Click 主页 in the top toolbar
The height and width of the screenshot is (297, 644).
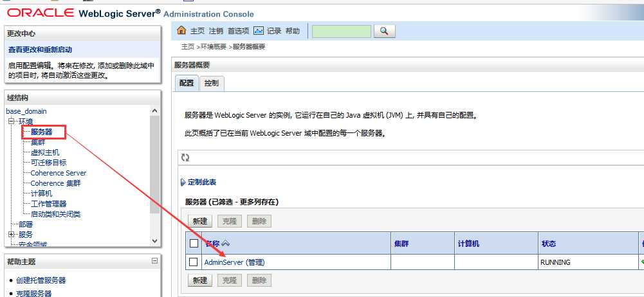coord(197,31)
